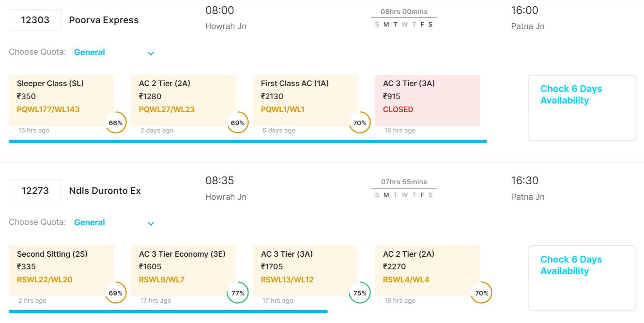The width and height of the screenshot is (644, 323).
Task: Click the 70% prediction circle on Duronto AC 2 Tier
Action: [482, 293]
